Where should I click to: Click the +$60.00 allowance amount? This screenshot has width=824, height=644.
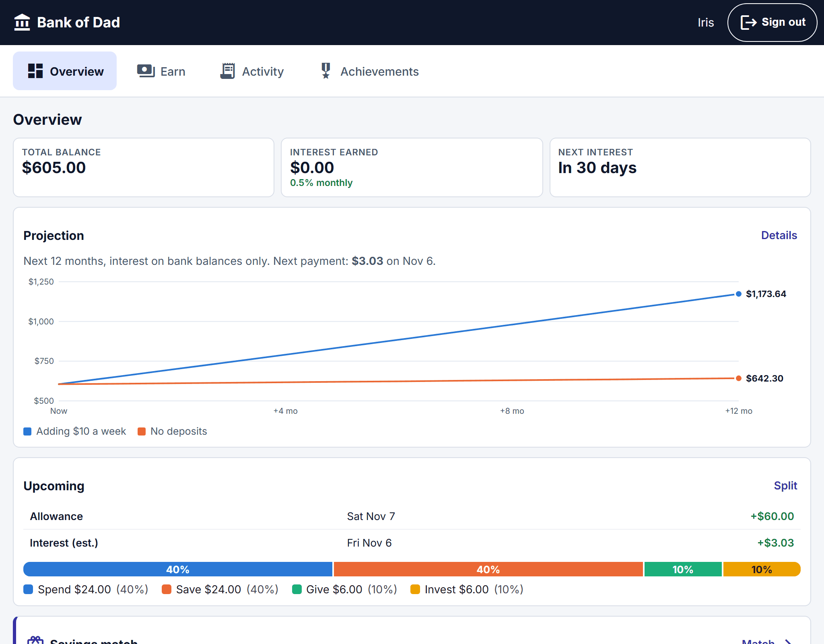pyautogui.click(x=772, y=516)
